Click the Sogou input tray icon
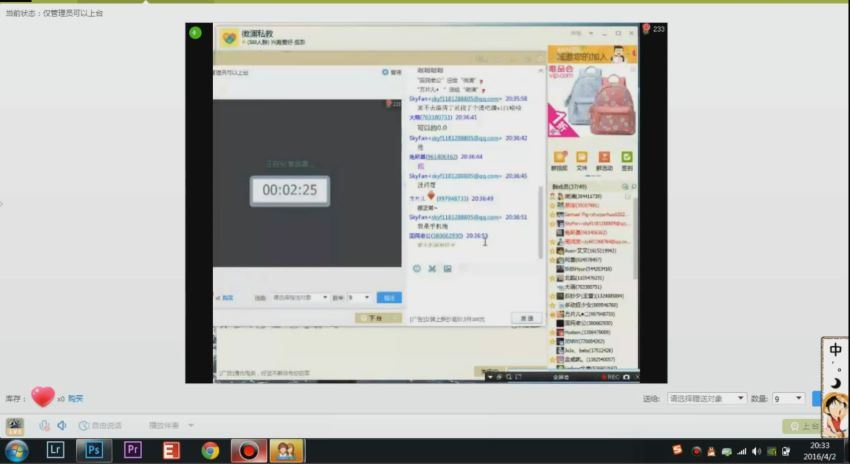850x464 pixels. [x=678, y=449]
